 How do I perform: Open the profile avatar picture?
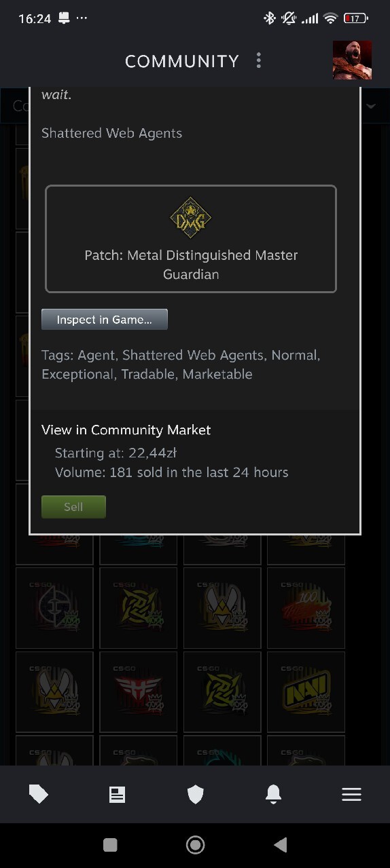tap(352, 60)
